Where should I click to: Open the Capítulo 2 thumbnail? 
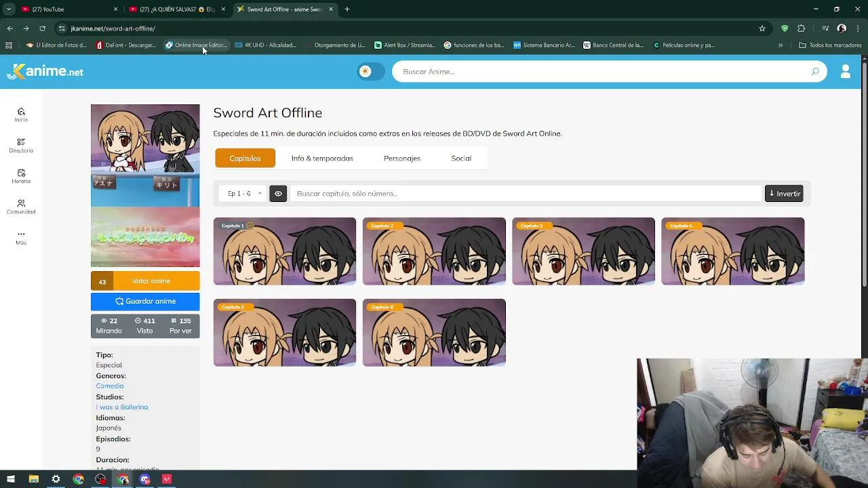coord(434,251)
